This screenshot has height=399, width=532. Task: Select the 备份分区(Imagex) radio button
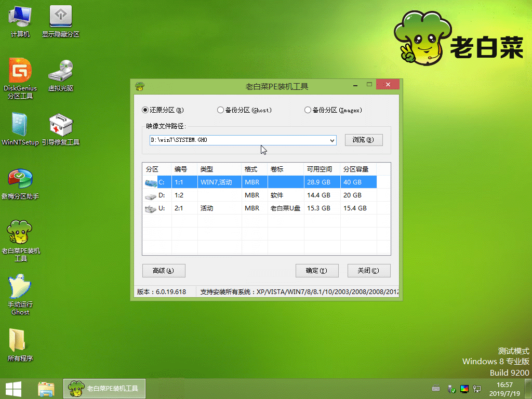[308, 110]
